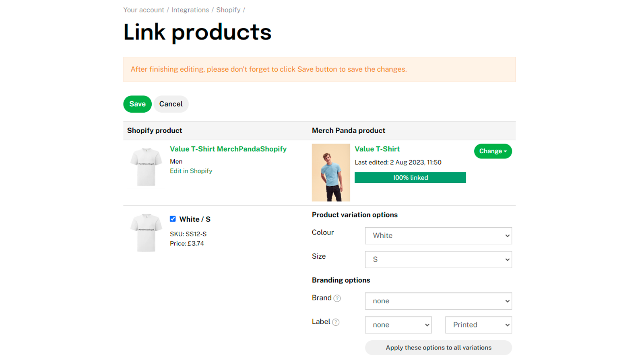644x362 pixels.
Task: Click the Shopify product column header
Action: [155, 130]
